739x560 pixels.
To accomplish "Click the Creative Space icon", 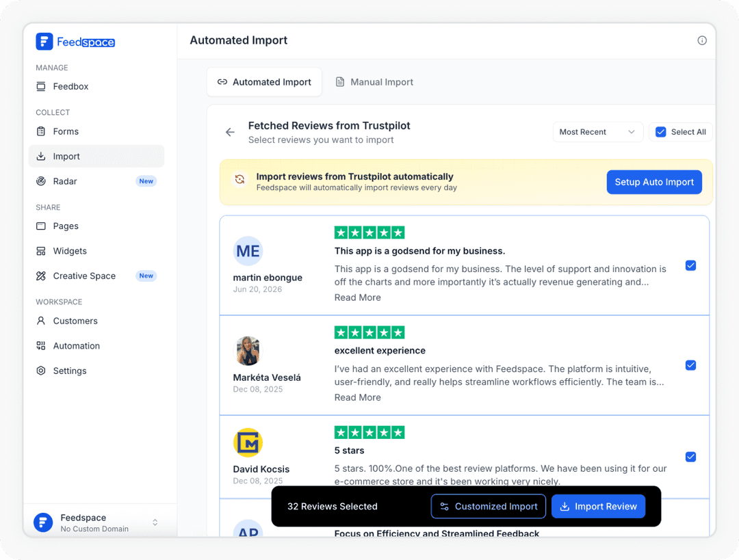I will [x=41, y=276].
